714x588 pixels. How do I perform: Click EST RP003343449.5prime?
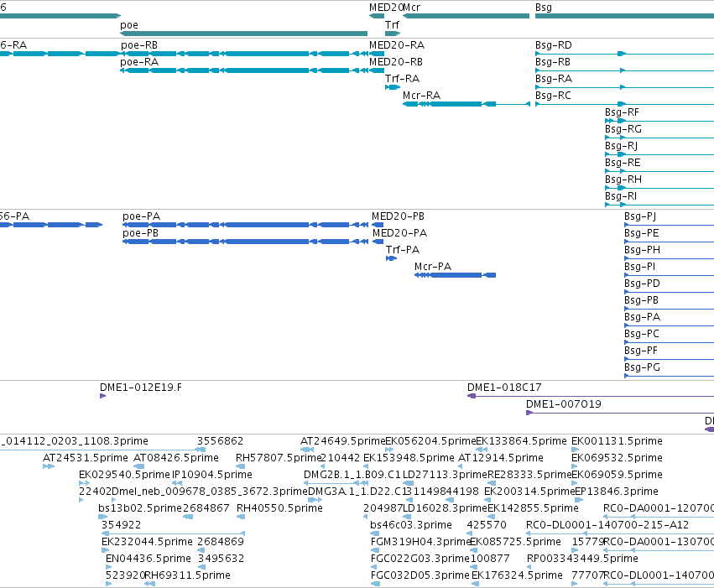(x=582, y=559)
